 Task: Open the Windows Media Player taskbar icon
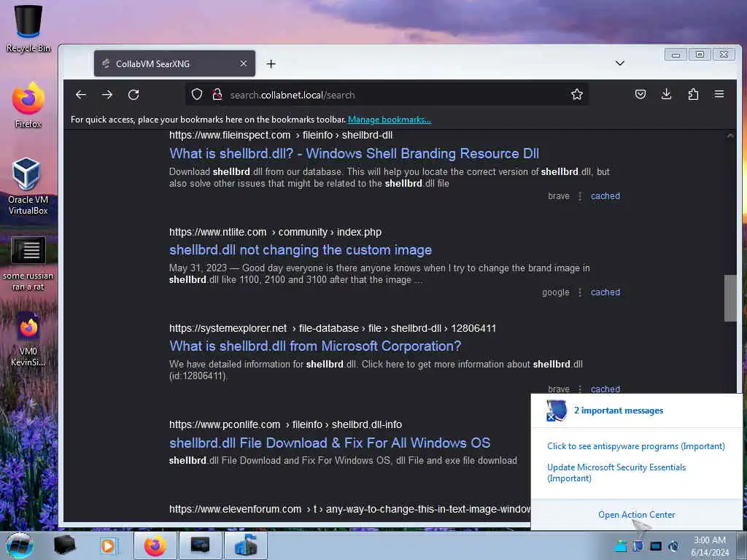click(108, 545)
